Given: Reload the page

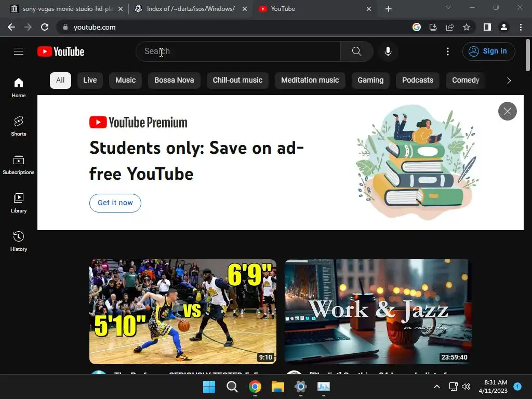Looking at the screenshot, I should (45, 27).
